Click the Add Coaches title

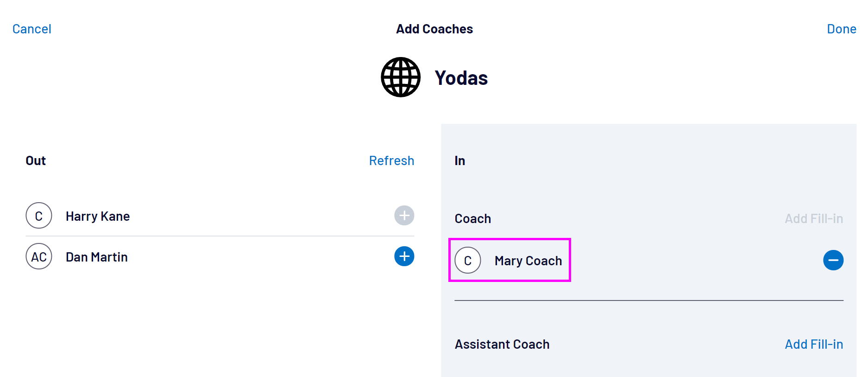(434, 29)
